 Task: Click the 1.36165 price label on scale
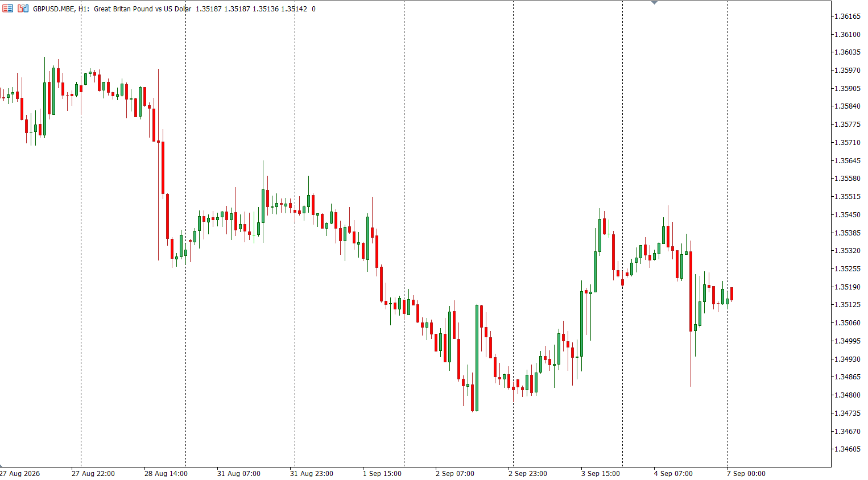pyautogui.click(x=847, y=16)
